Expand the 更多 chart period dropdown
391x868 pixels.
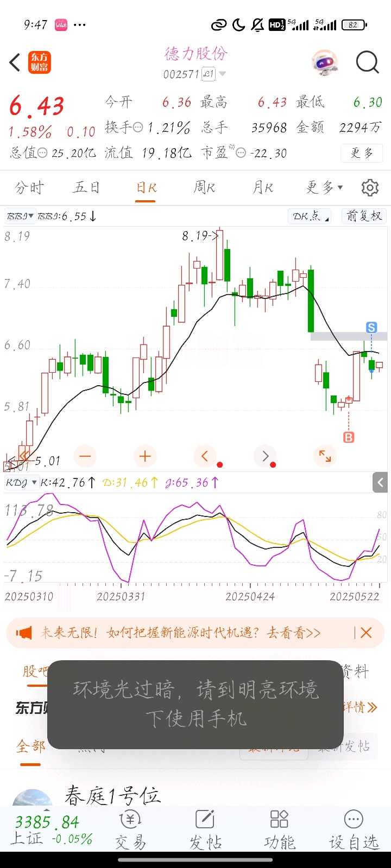click(324, 188)
